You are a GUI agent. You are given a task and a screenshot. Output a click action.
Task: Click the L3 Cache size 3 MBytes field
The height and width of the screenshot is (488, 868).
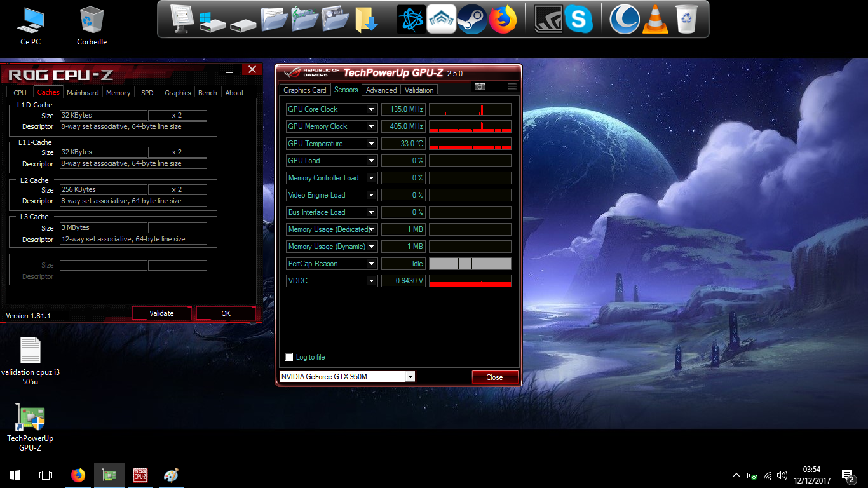point(104,227)
